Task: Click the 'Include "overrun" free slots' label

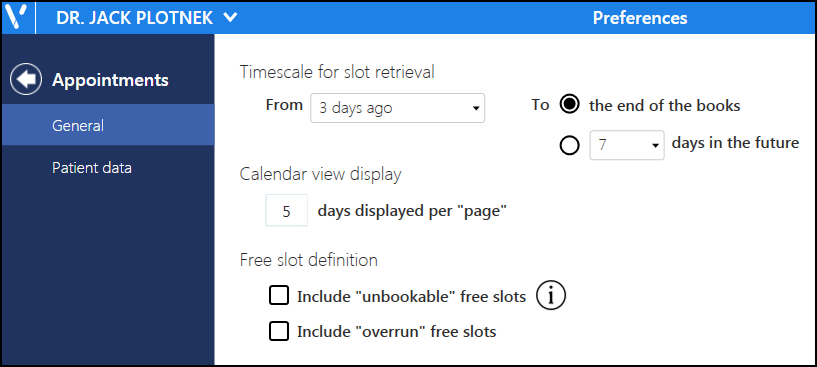Action: coord(397,332)
